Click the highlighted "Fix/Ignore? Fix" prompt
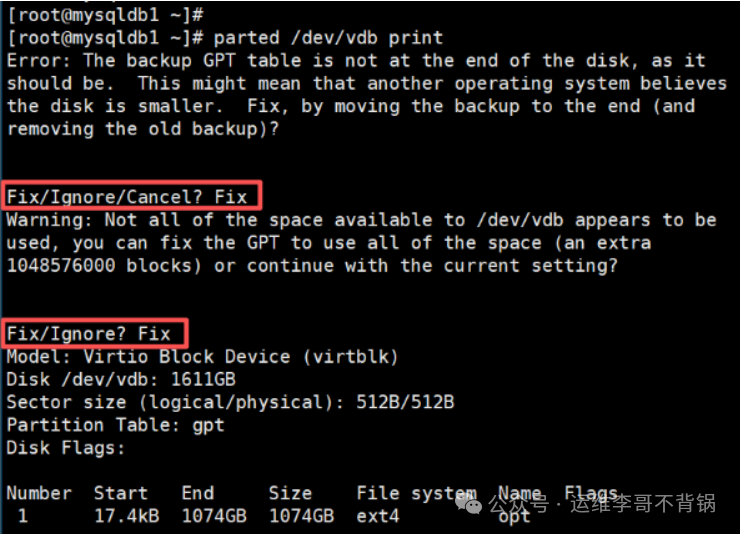740x534 pixels. pos(95,333)
